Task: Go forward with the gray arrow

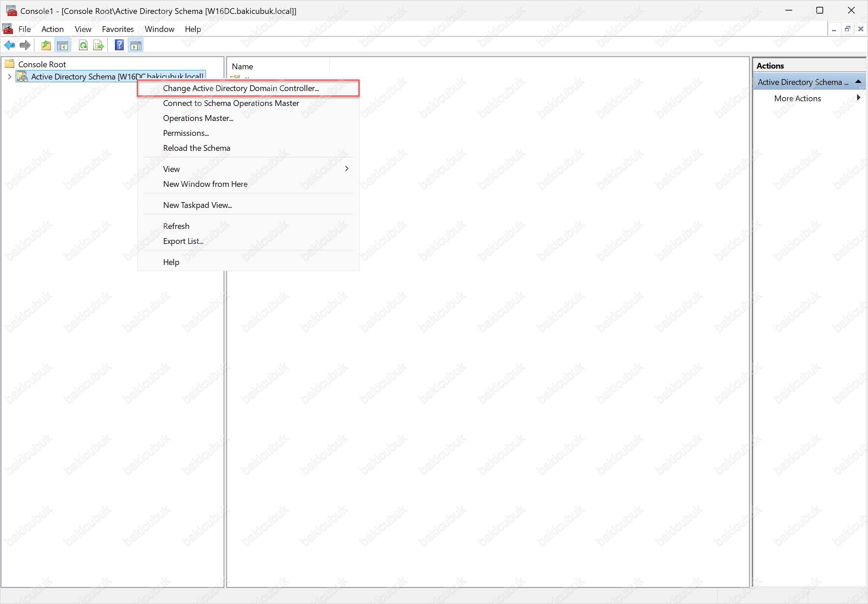Action: pos(25,46)
